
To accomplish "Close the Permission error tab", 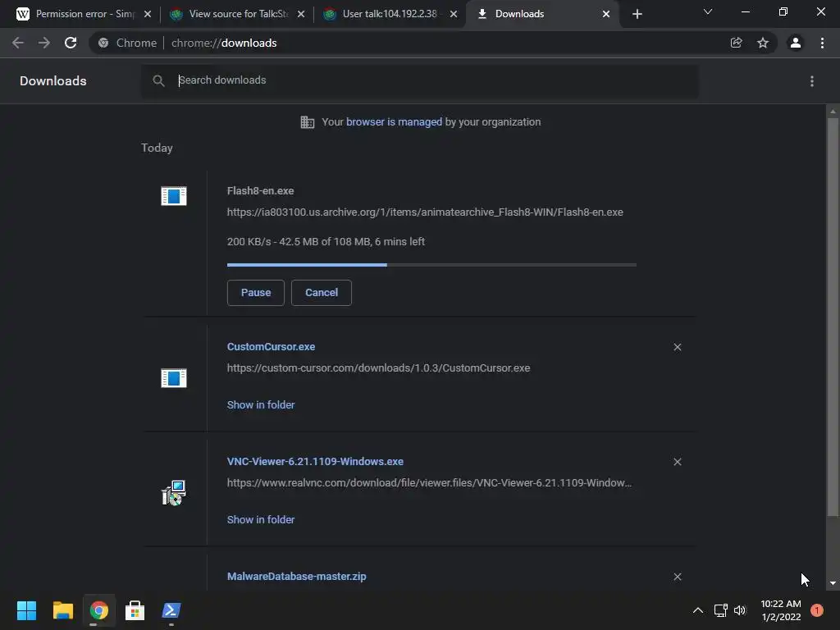I will pos(148,14).
